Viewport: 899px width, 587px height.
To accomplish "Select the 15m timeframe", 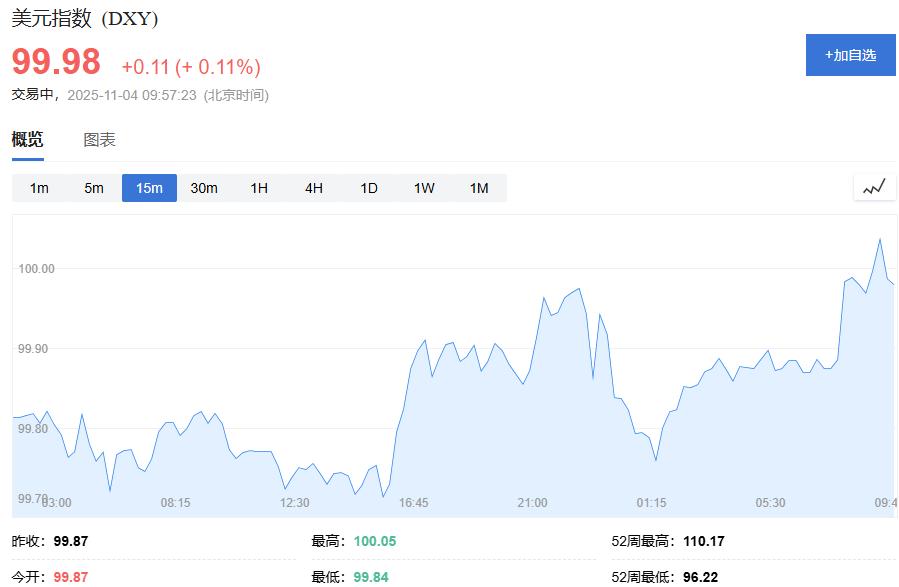I will click(148, 187).
